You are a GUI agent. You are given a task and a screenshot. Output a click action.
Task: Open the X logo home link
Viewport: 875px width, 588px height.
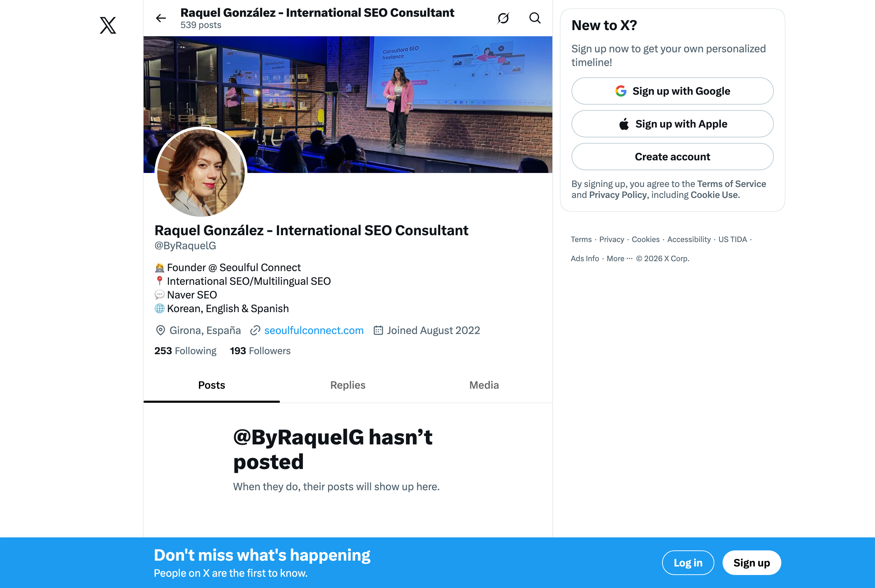(x=108, y=25)
